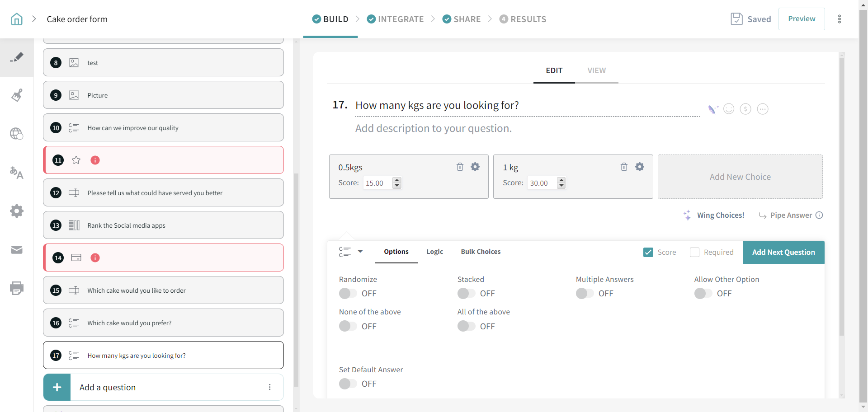Open the design paint roller sidebar icon
Image resolution: width=868 pixels, height=412 pixels.
17,95
